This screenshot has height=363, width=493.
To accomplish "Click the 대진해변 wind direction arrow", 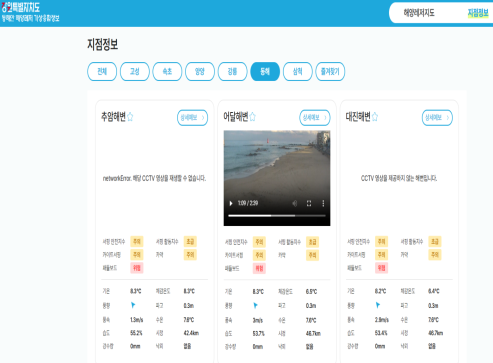I will pyautogui.click(x=378, y=305).
